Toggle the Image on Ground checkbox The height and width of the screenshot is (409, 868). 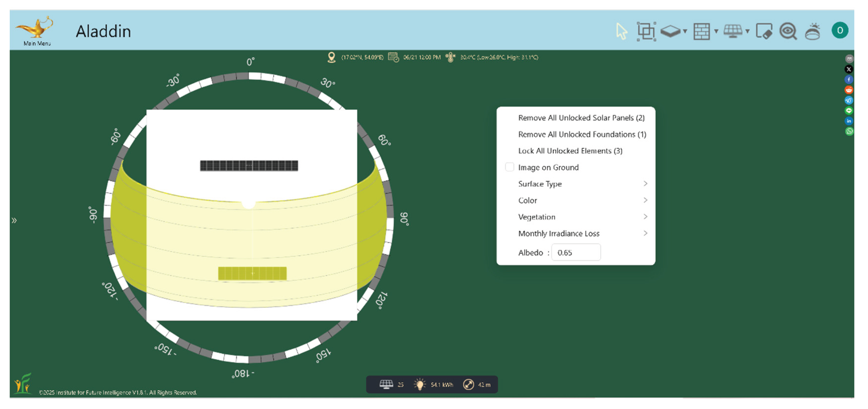(x=509, y=167)
